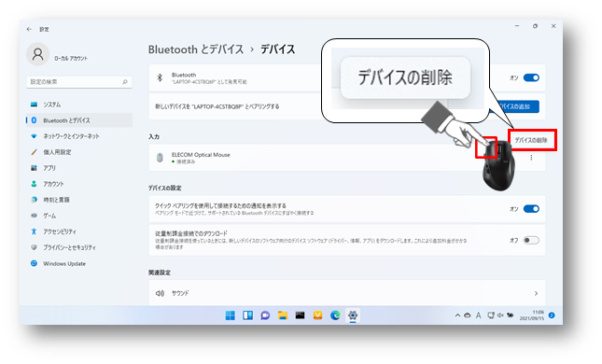Screen dimensions: 602x364
Task: Turn off the Bluetooth toggle
Action: [531, 77]
